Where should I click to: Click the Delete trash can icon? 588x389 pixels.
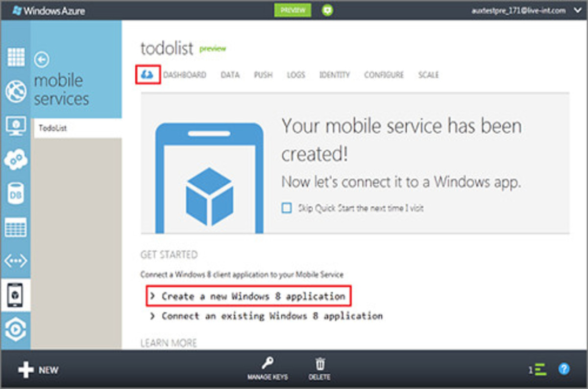pos(319,364)
